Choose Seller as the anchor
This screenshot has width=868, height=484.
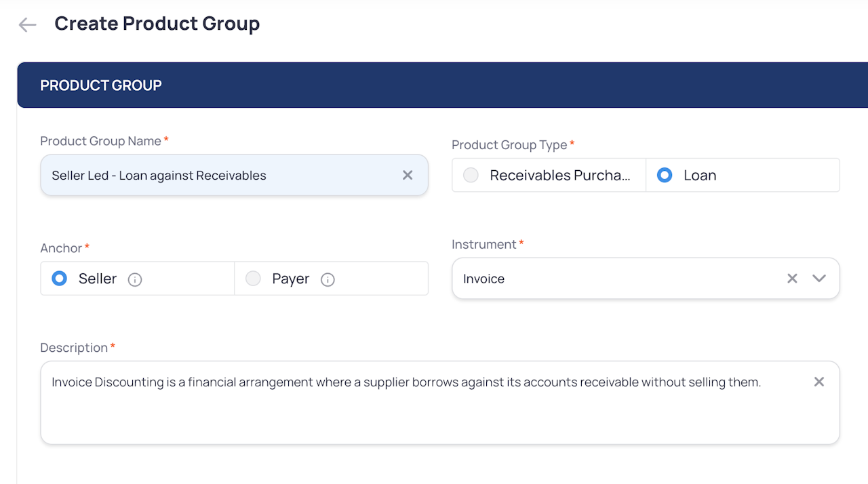coord(60,279)
